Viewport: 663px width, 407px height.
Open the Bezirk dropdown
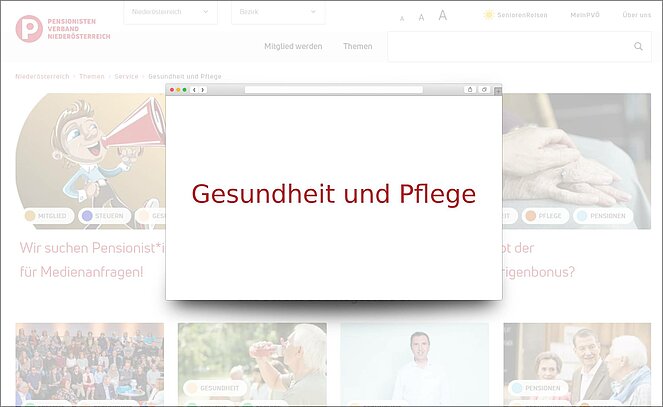coord(277,12)
